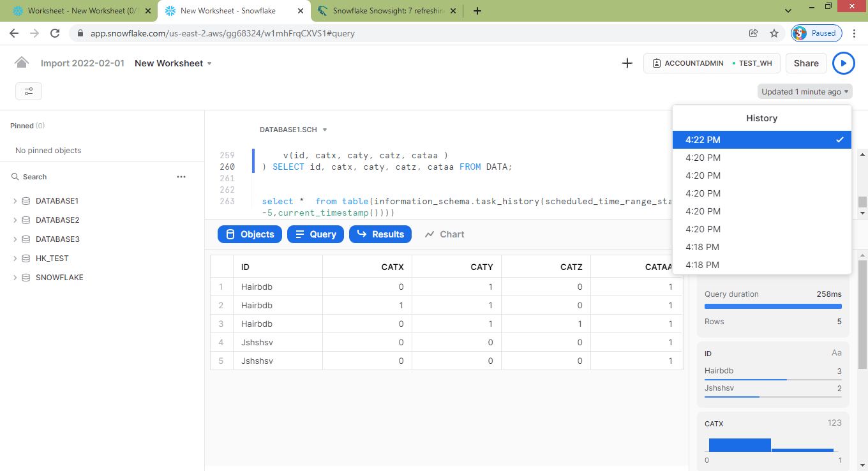Bookmark this page with the star icon
868x471 pixels.
pos(774,33)
